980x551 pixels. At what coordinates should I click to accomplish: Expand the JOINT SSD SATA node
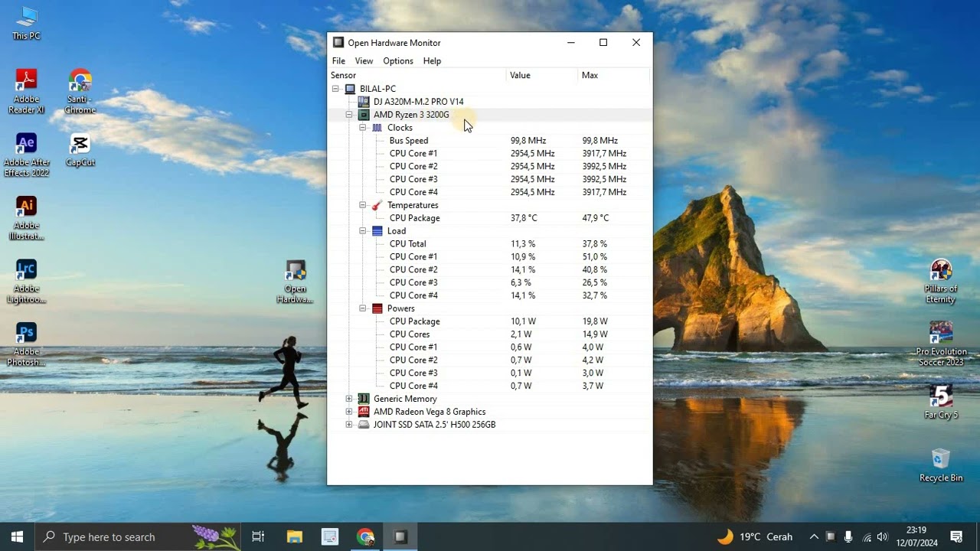(349, 425)
